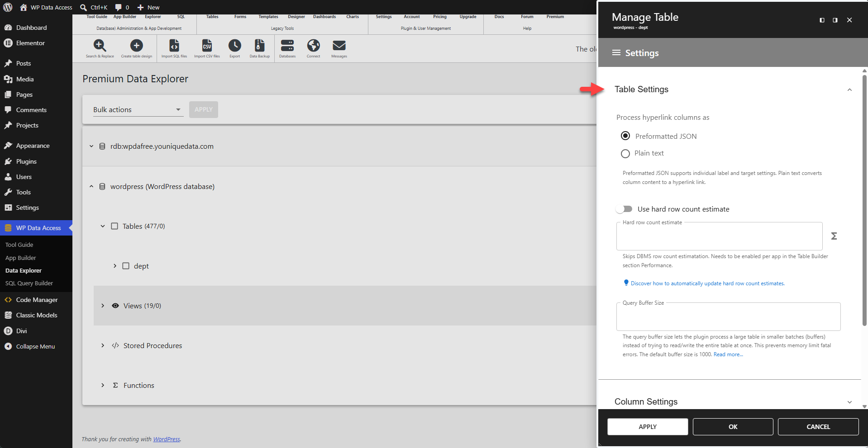The width and height of the screenshot is (868, 448).
Task: Open Import CSV files tool
Action: 207,48
